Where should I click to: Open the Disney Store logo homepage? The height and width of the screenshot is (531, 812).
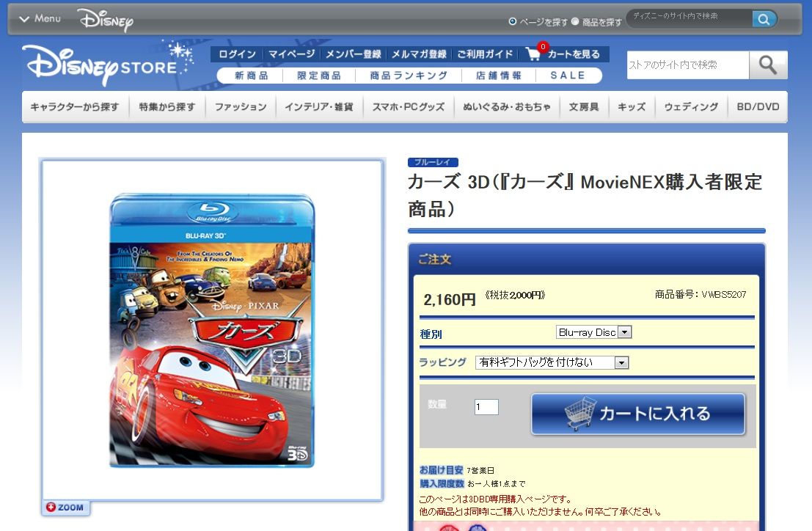point(108,63)
